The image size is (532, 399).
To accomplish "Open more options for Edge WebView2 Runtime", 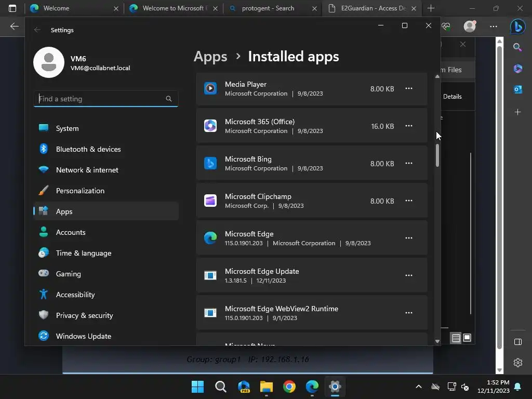I will (409, 312).
